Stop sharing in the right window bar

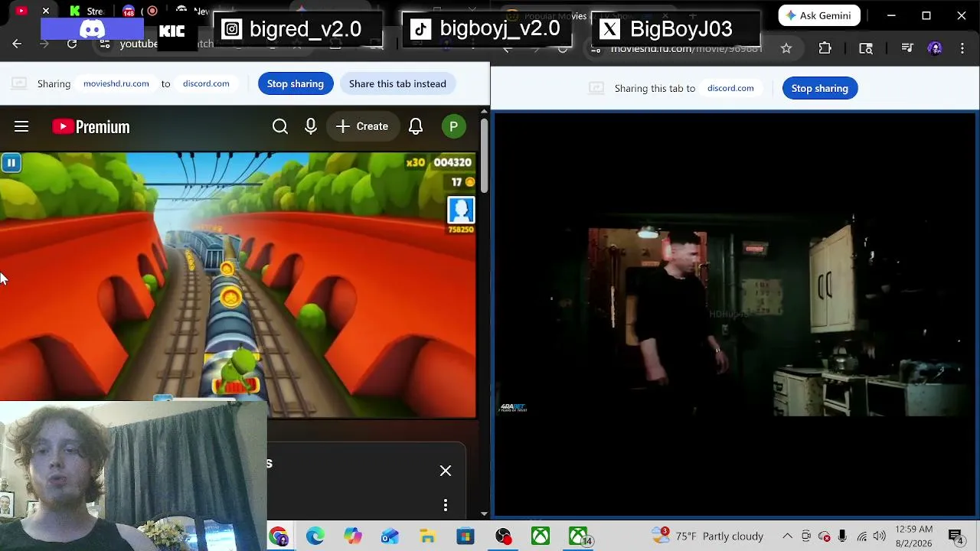[820, 88]
